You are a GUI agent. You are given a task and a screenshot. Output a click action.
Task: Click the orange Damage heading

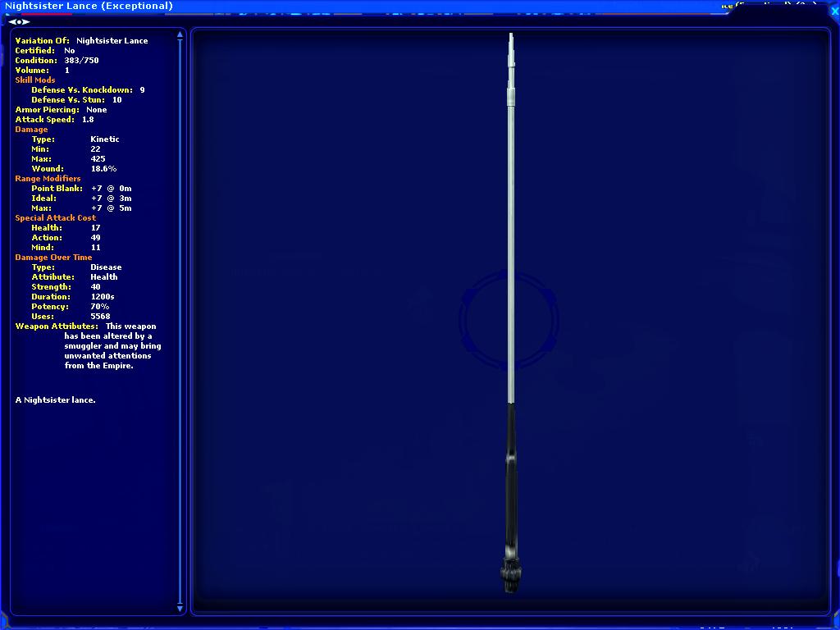[x=32, y=129]
